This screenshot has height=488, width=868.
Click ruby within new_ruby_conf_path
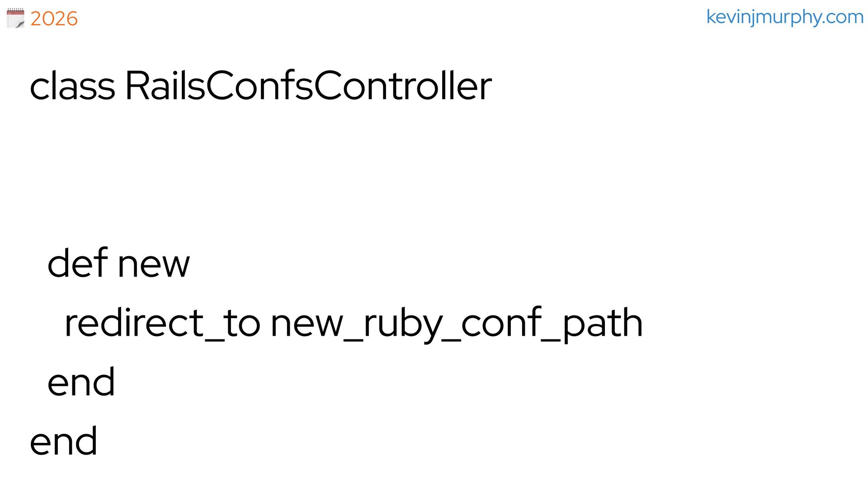pyautogui.click(x=403, y=324)
